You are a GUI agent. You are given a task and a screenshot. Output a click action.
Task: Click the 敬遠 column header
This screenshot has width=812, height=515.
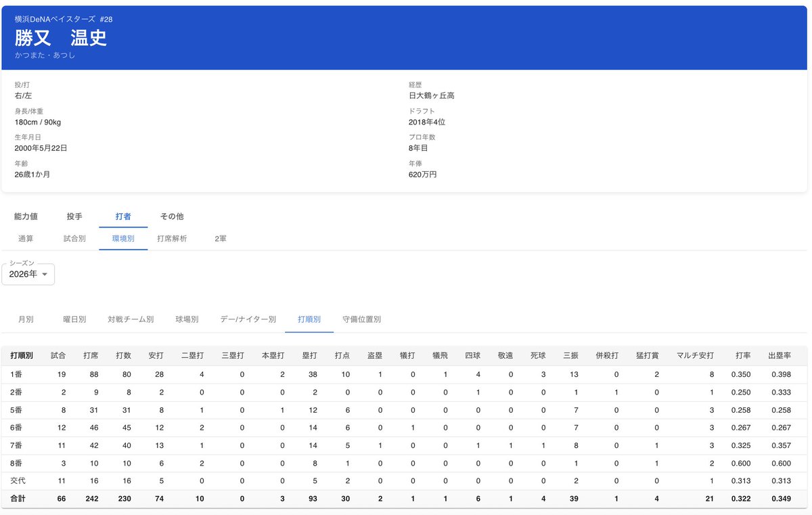click(505, 355)
